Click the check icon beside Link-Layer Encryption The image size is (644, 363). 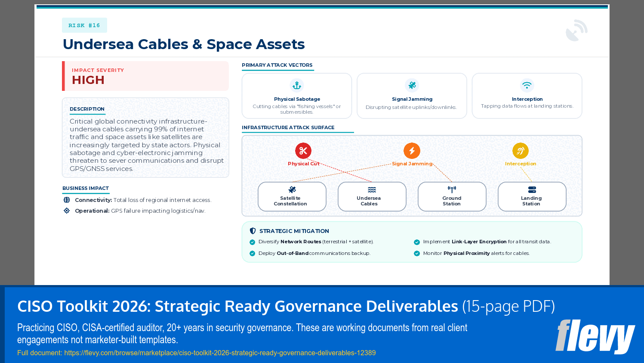417,242
